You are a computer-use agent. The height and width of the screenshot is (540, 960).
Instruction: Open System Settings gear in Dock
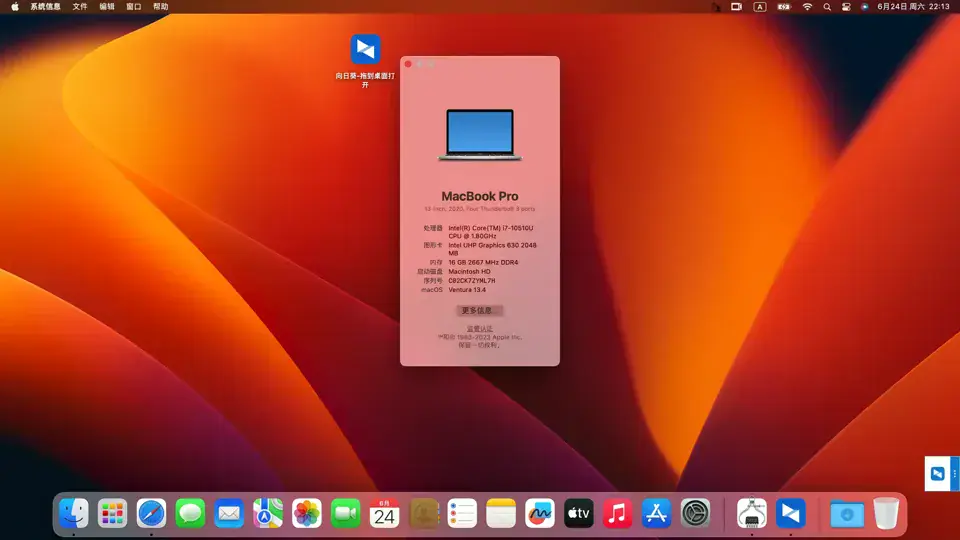[696, 513]
